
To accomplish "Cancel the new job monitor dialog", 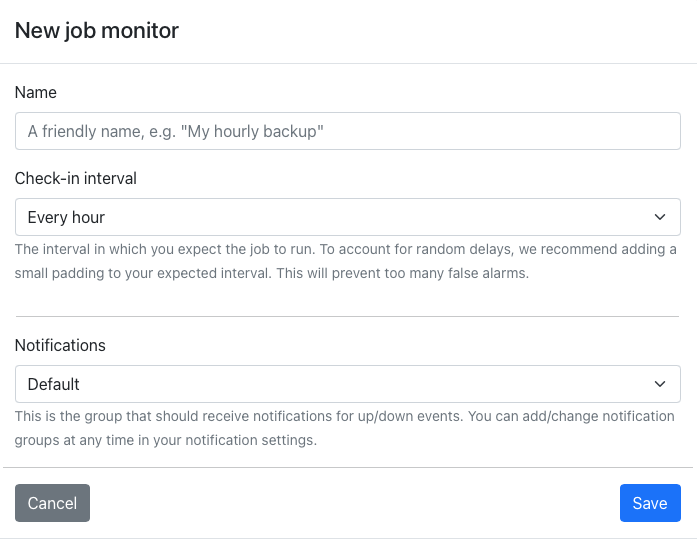I will pos(52,503).
